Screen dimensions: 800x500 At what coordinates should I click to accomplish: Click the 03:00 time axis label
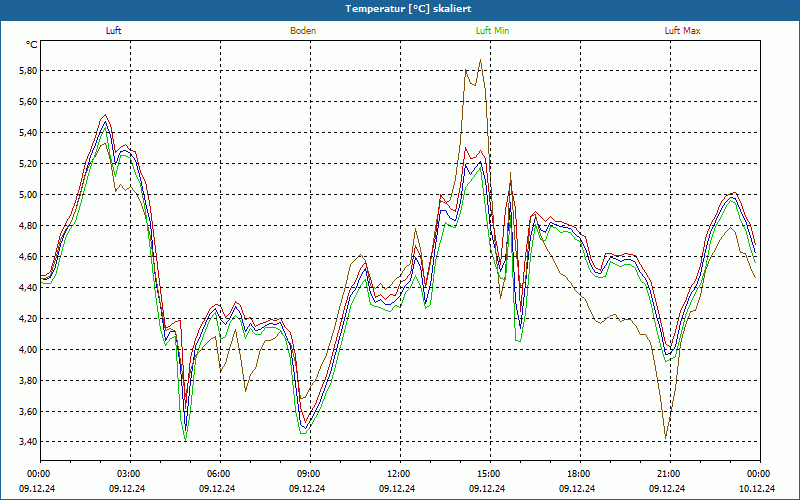(x=130, y=474)
